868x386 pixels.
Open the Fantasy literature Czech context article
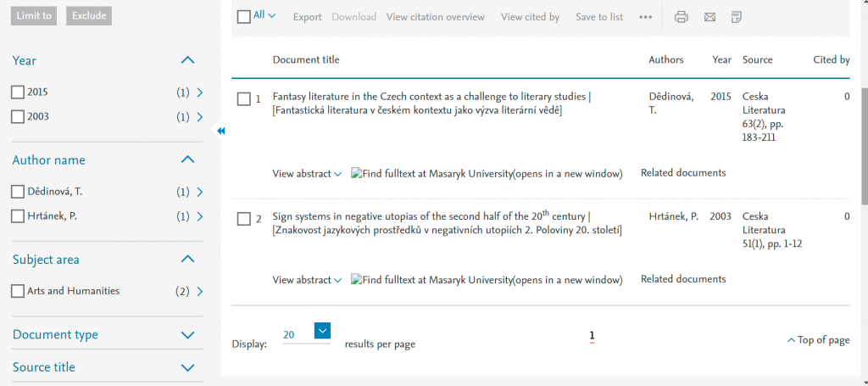click(x=431, y=97)
